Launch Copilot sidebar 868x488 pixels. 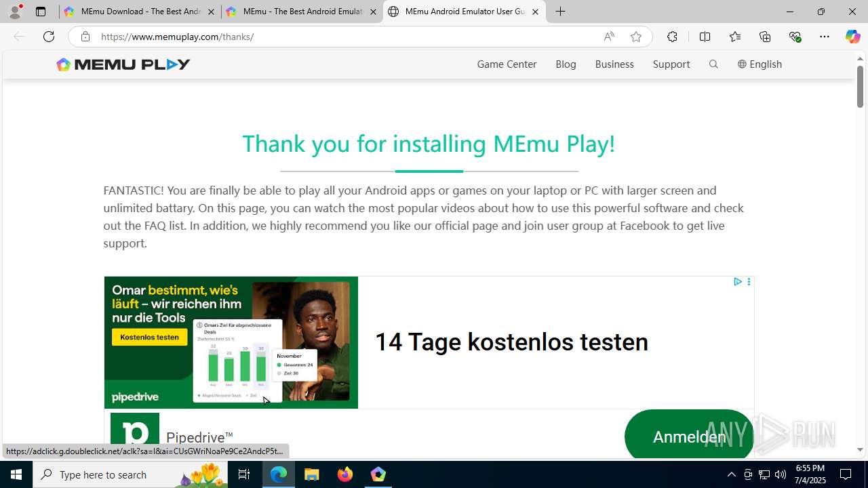pyautogui.click(x=852, y=37)
